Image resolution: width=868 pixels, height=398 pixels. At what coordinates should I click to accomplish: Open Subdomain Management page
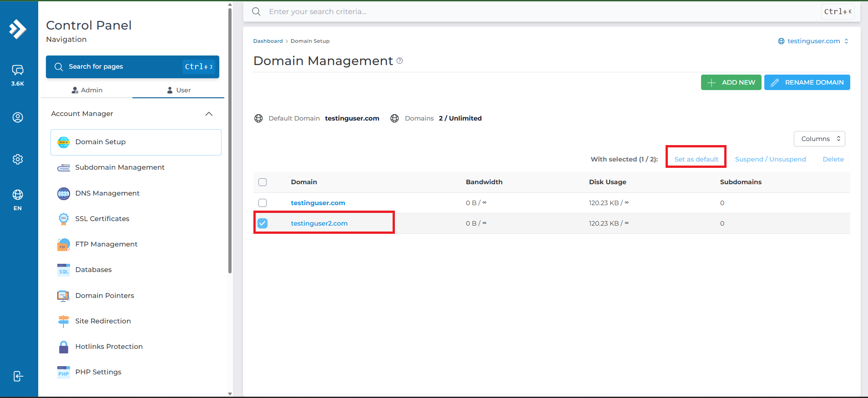tap(136, 168)
